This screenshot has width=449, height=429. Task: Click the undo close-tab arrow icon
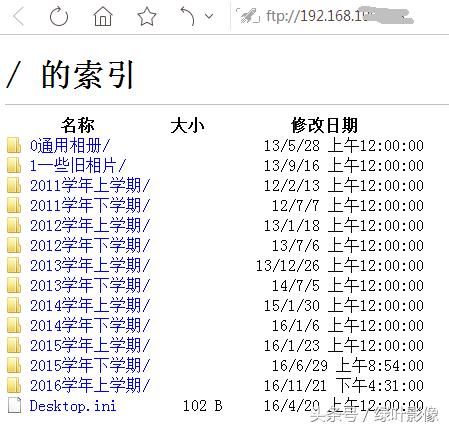coord(188,16)
